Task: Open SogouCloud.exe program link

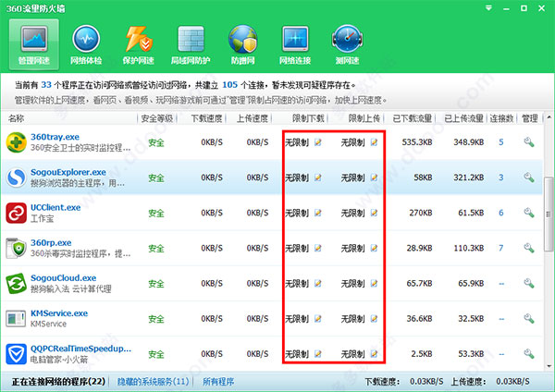Action: click(x=63, y=277)
